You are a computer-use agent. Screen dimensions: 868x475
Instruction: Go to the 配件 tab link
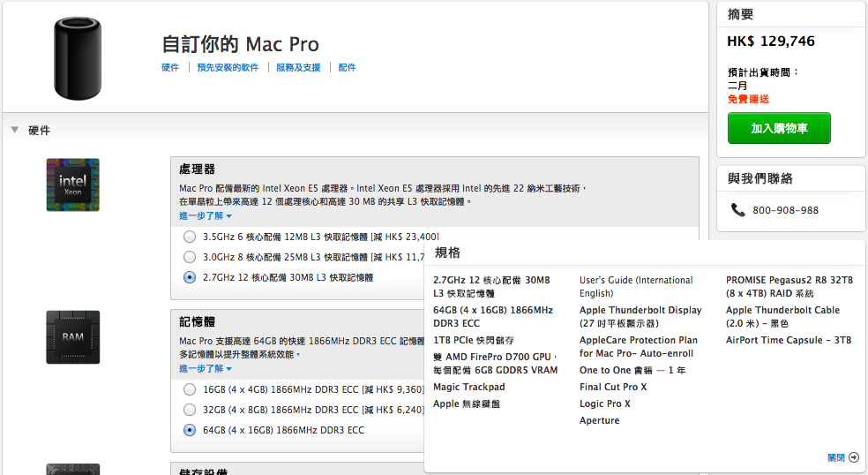(x=347, y=68)
